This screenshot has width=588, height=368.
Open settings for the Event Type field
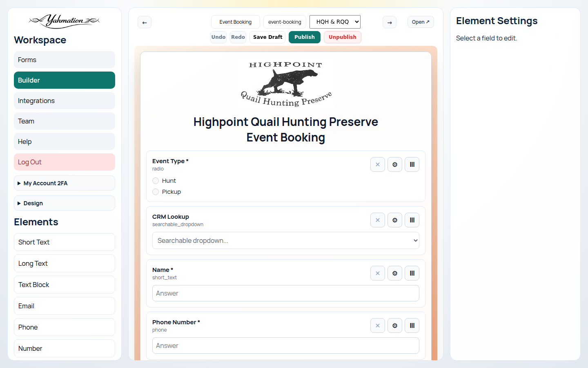394,164
